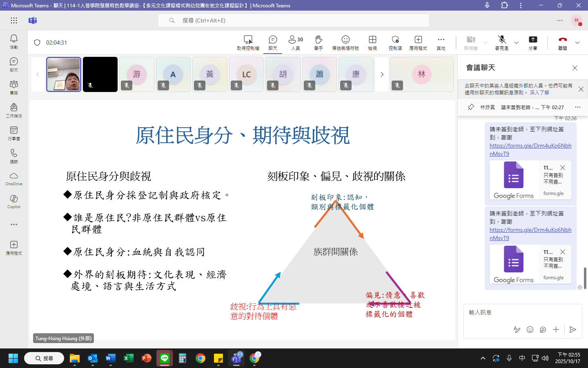Open OneDrive from the left rail
Image resolution: width=588 pixels, height=368 pixels.
click(x=14, y=178)
